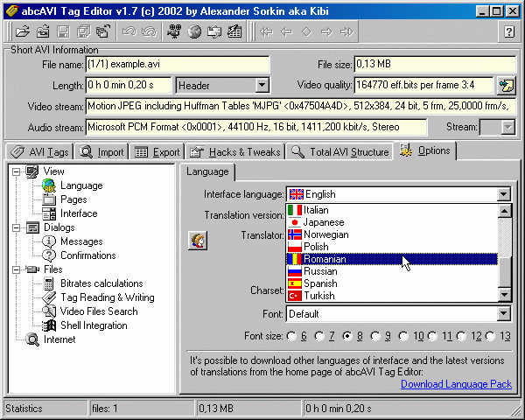Click the question mark help icon

[509, 31]
